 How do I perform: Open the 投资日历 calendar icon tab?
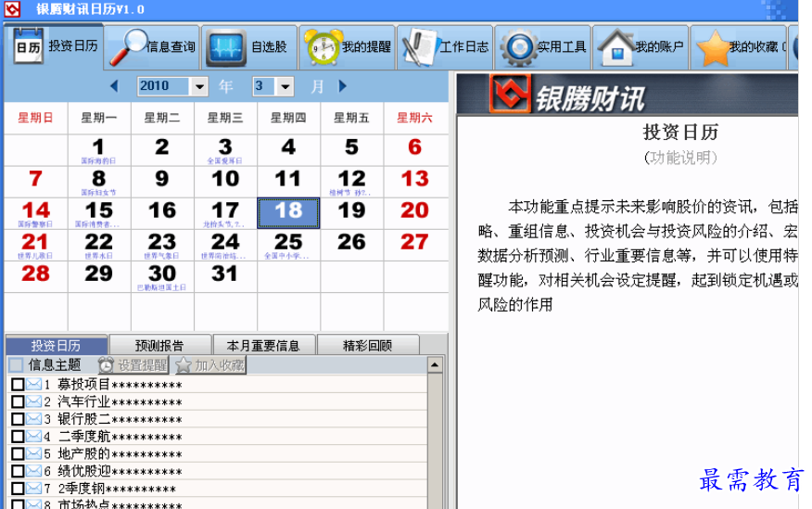[x=28, y=46]
